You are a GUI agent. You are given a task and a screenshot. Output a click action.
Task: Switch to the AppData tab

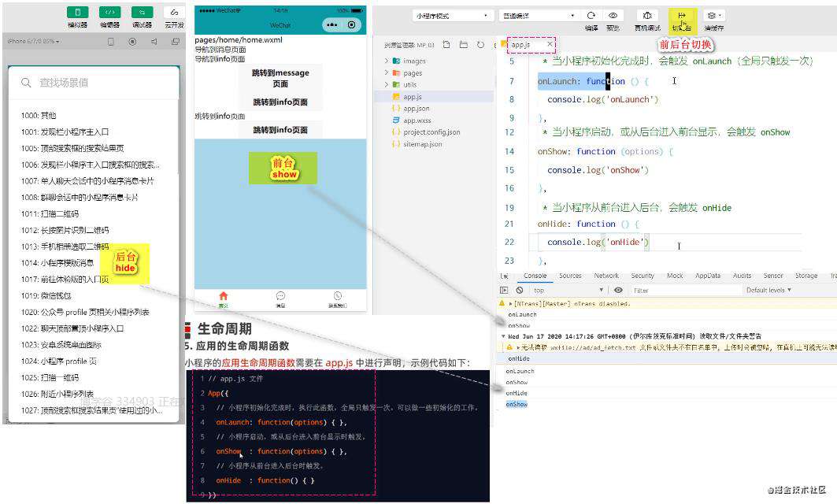click(x=708, y=276)
